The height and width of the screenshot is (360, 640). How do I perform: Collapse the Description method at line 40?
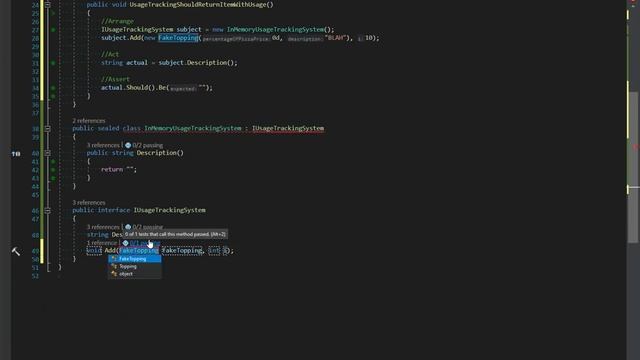point(48,153)
